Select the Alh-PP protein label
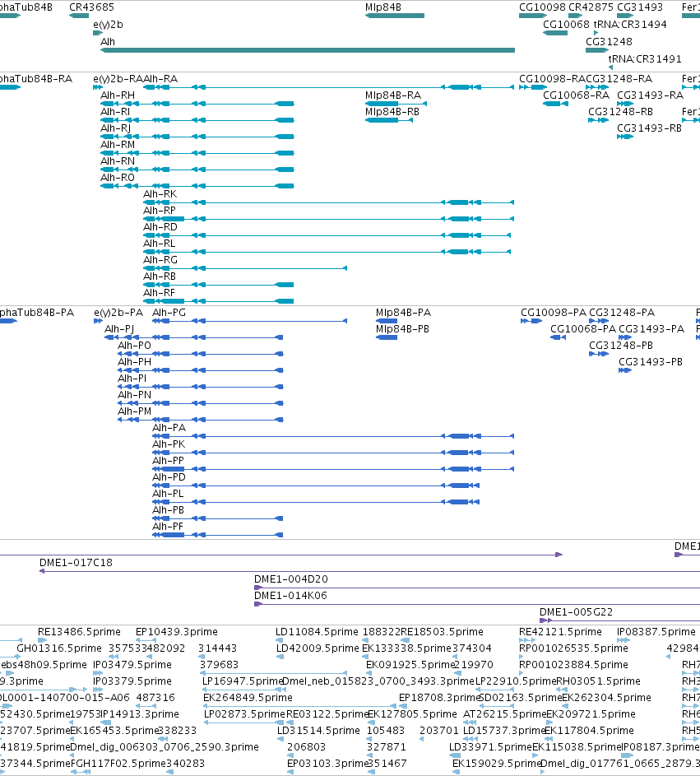 coord(168,461)
